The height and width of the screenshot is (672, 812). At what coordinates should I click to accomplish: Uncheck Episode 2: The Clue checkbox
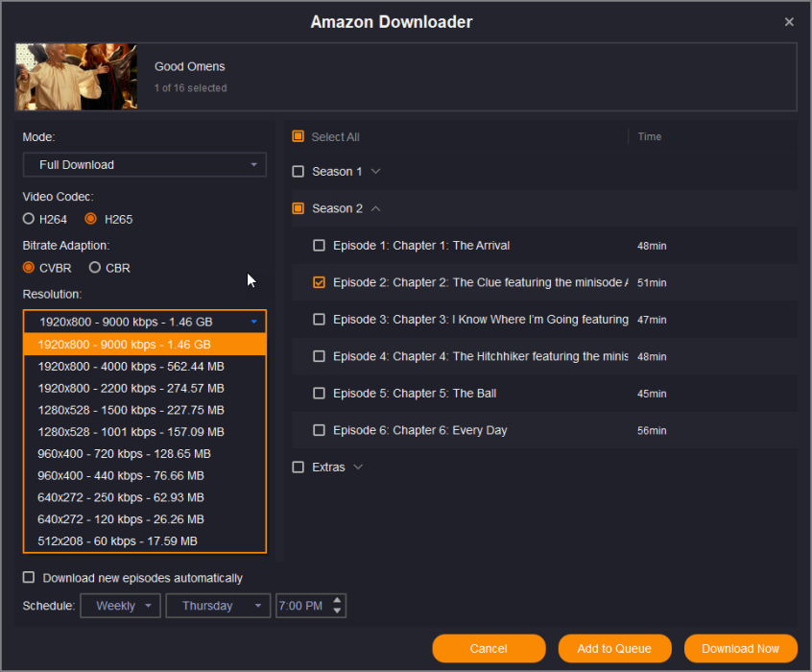pos(319,282)
